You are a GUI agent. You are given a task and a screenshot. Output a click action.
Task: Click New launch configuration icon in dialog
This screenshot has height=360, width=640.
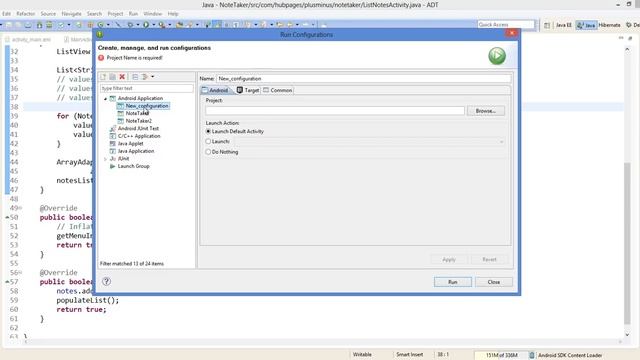[x=103, y=77]
